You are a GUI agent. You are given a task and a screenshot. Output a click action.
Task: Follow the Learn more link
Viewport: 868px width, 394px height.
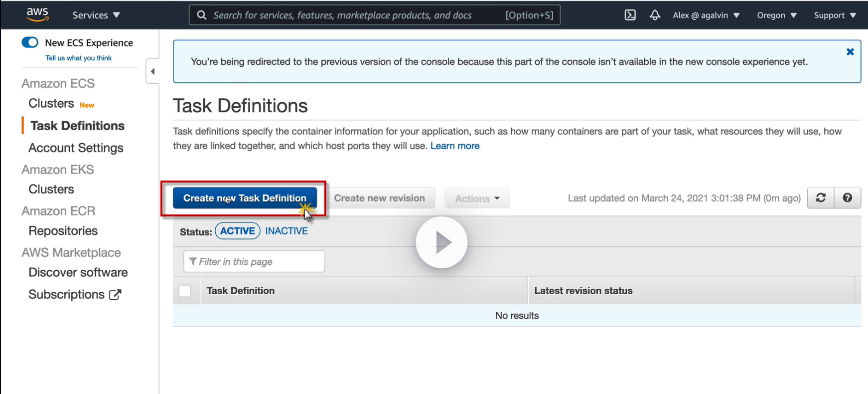tap(454, 146)
